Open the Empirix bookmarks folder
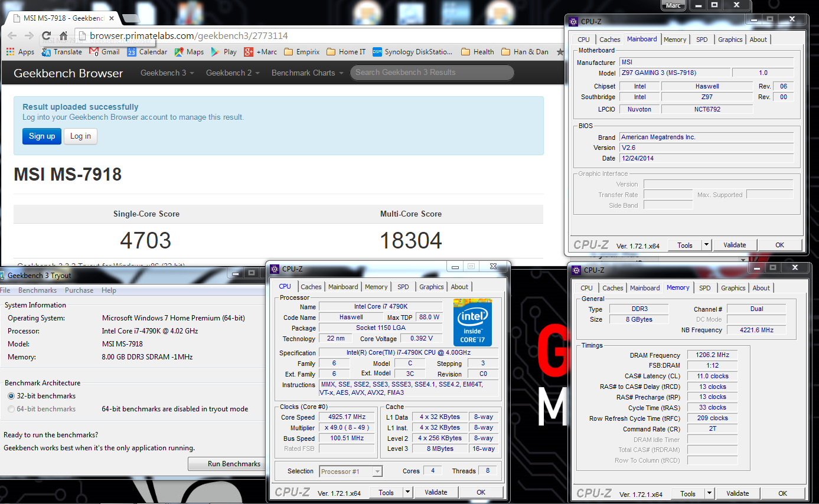 302,52
